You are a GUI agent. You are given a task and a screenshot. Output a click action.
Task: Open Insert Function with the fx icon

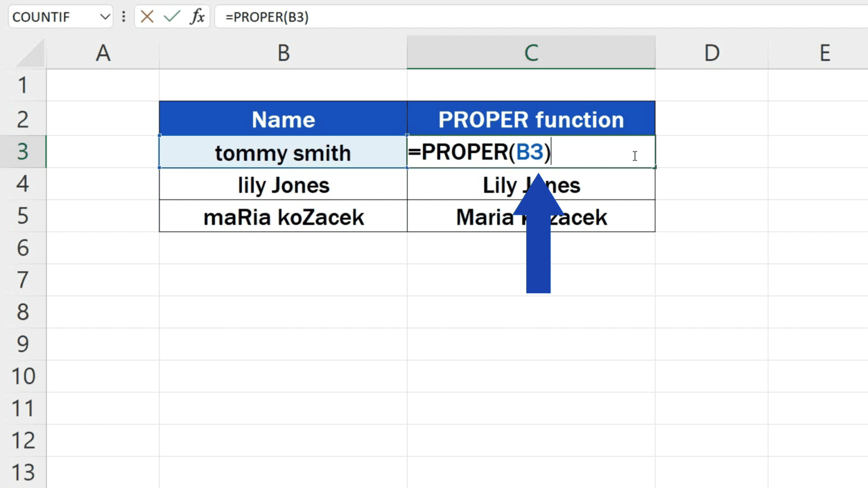(x=196, y=16)
